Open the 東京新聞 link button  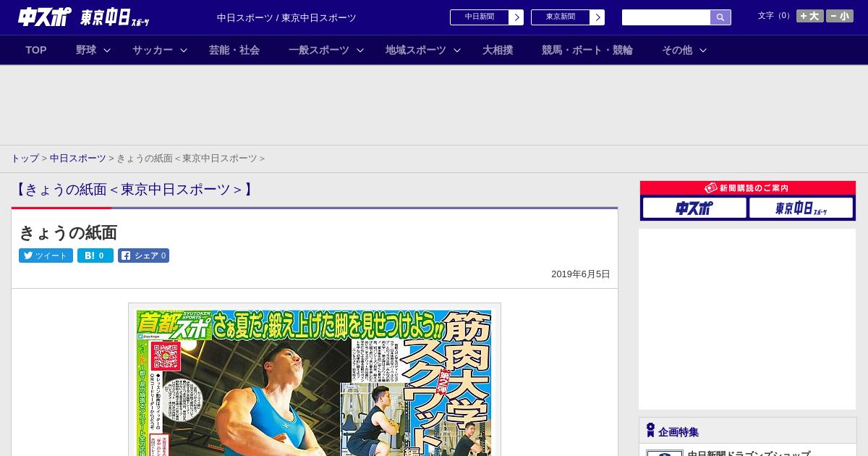coord(561,17)
